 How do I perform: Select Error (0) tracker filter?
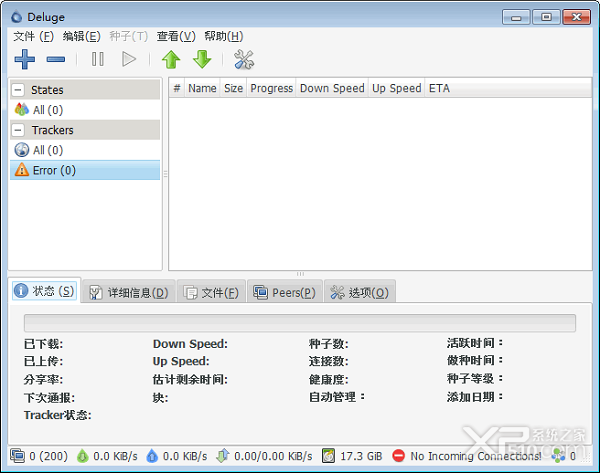pos(85,170)
